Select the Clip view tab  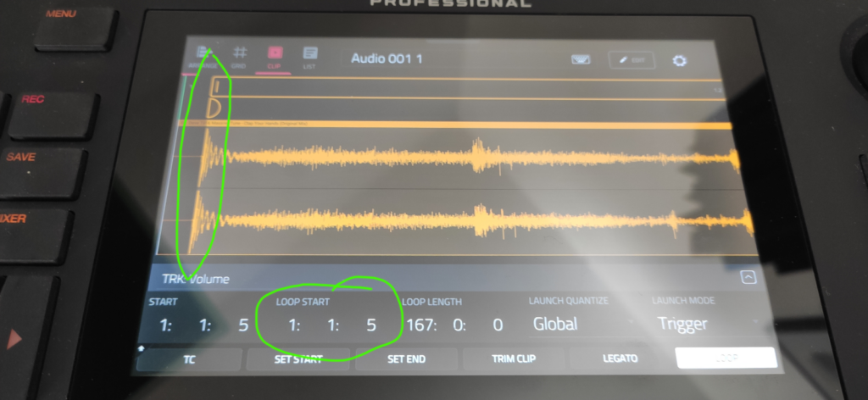(275, 57)
